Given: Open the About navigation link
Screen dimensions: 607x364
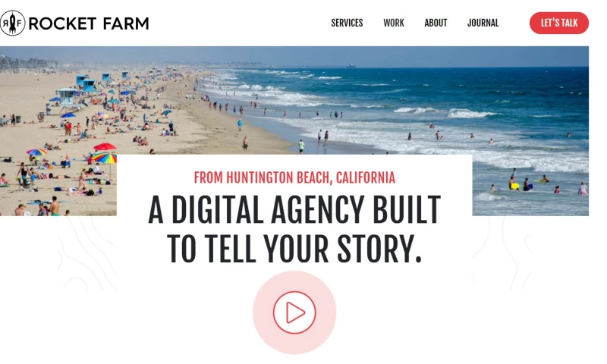Looking at the screenshot, I should pyautogui.click(x=436, y=23).
